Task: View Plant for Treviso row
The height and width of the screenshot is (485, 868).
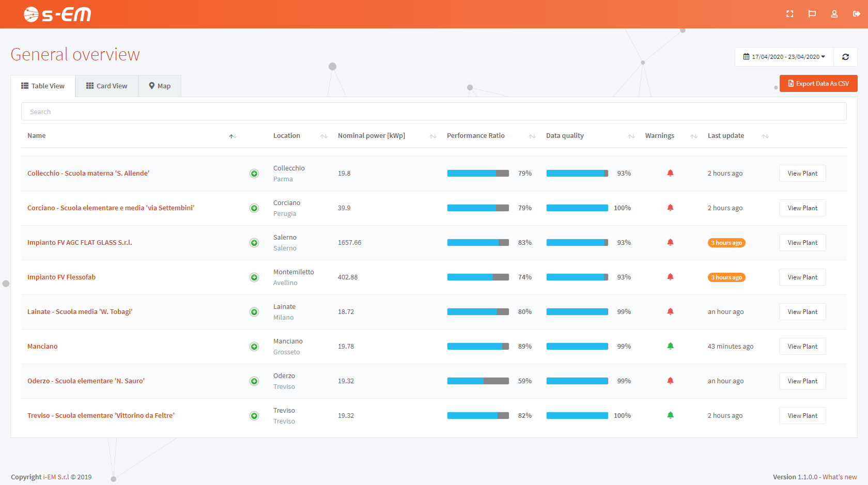Action: [x=802, y=416]
